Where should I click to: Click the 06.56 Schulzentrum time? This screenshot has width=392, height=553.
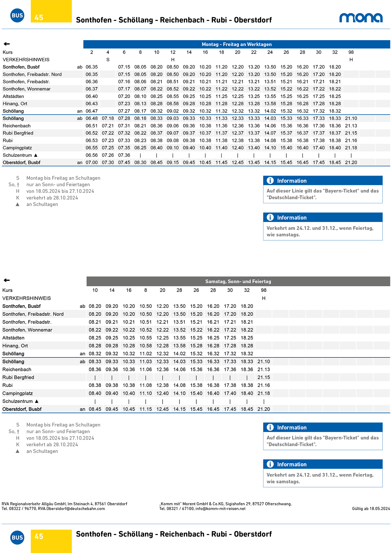click(x=92, y=155)
